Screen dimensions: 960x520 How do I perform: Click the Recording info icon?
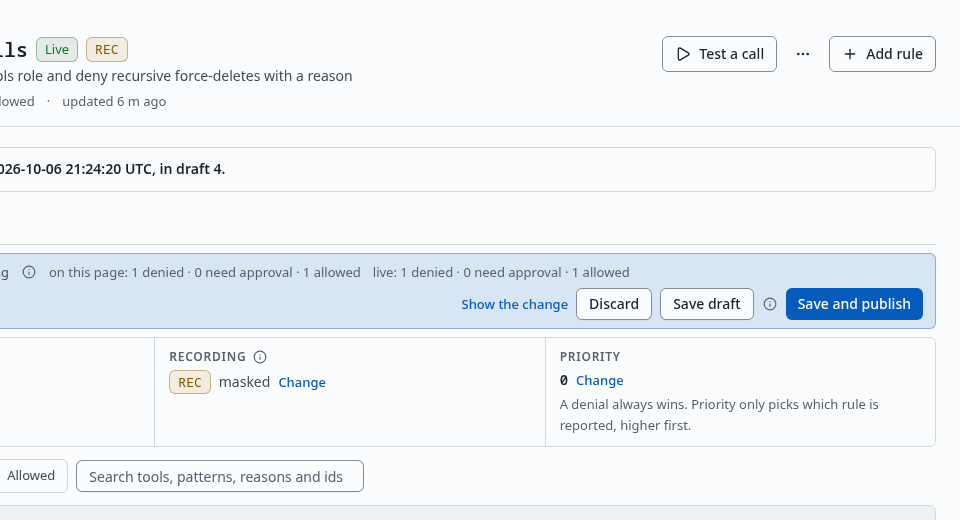click(x=260, y=356)
